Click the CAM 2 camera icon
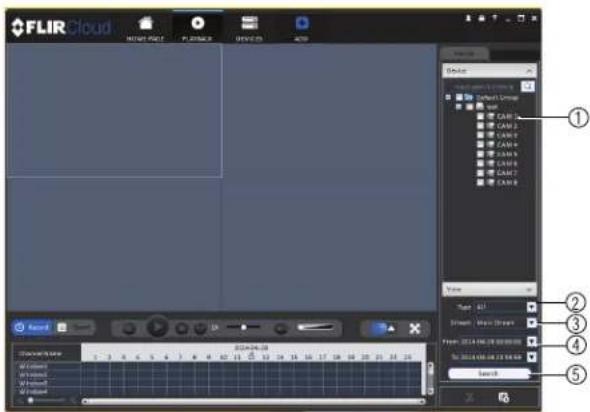The image size is (590, 412). point(490,126)
